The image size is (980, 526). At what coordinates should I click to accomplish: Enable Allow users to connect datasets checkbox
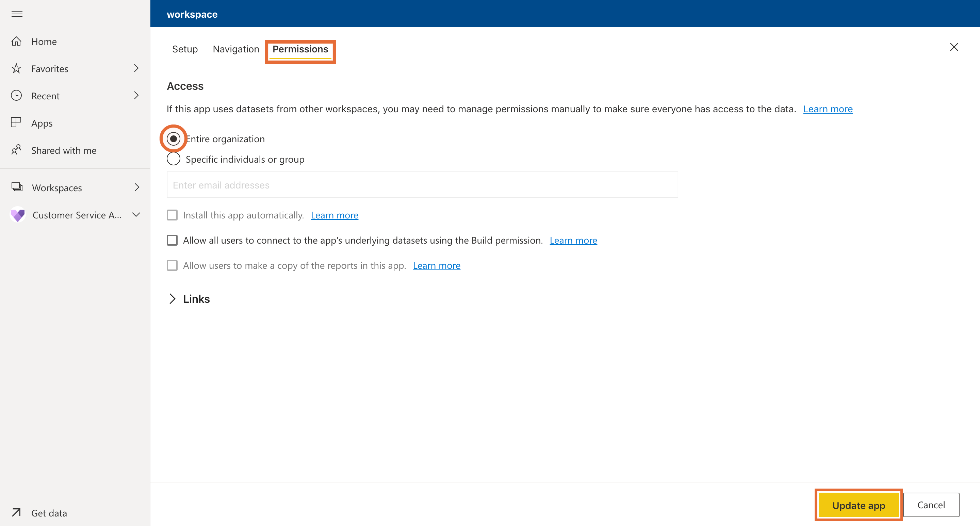(x=173, y=240)
